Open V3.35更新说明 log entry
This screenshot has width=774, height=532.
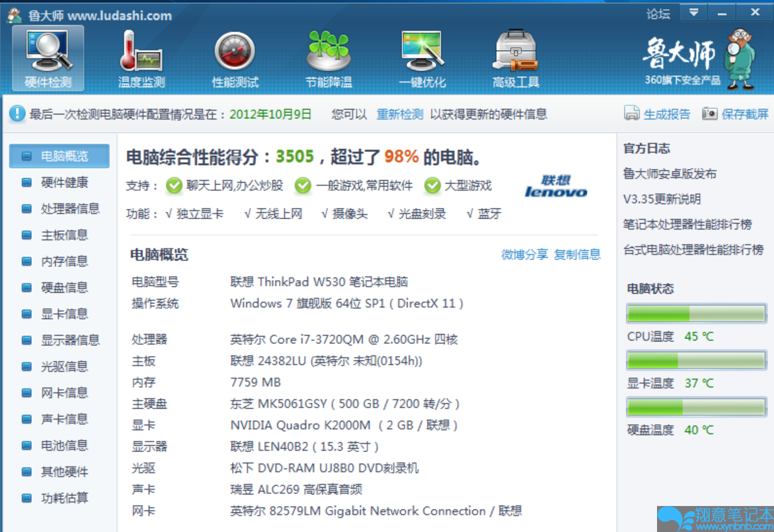(662, 199)
